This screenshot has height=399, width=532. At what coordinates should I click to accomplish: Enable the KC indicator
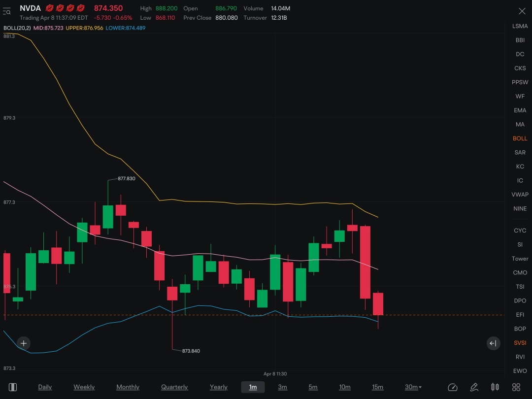[x=520, y=166]
